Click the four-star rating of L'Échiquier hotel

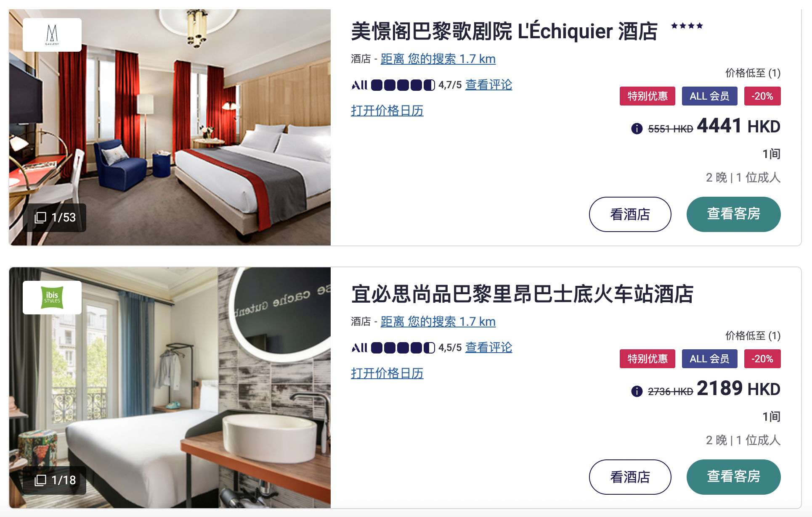click(687, 26)
